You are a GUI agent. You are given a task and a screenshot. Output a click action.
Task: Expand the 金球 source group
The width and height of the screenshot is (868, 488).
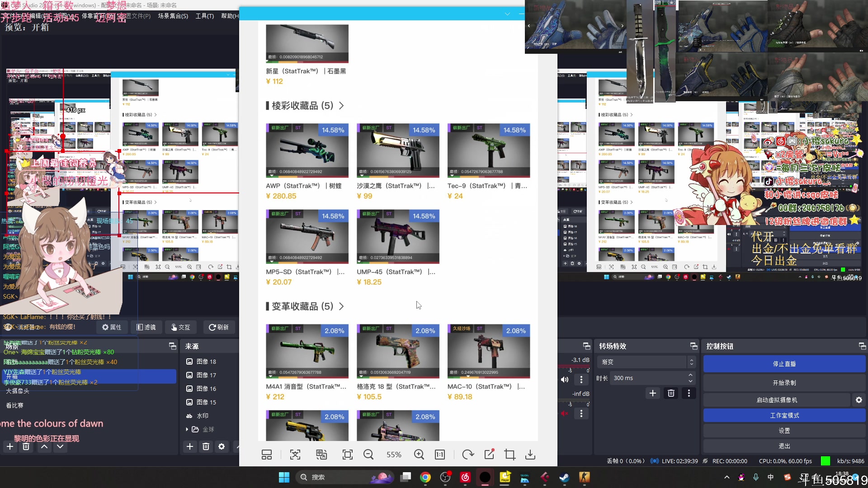pyautogui.click(x=187, y=429)
